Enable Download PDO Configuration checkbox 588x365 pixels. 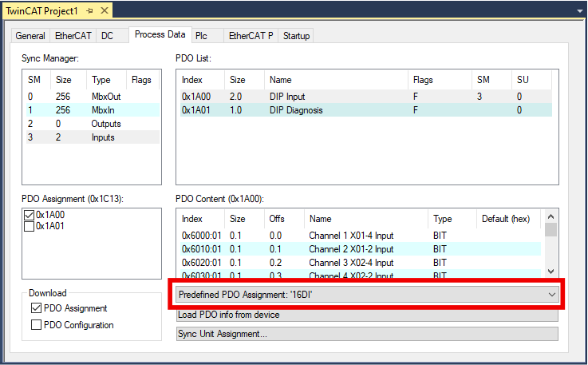(x=36, y=324)
